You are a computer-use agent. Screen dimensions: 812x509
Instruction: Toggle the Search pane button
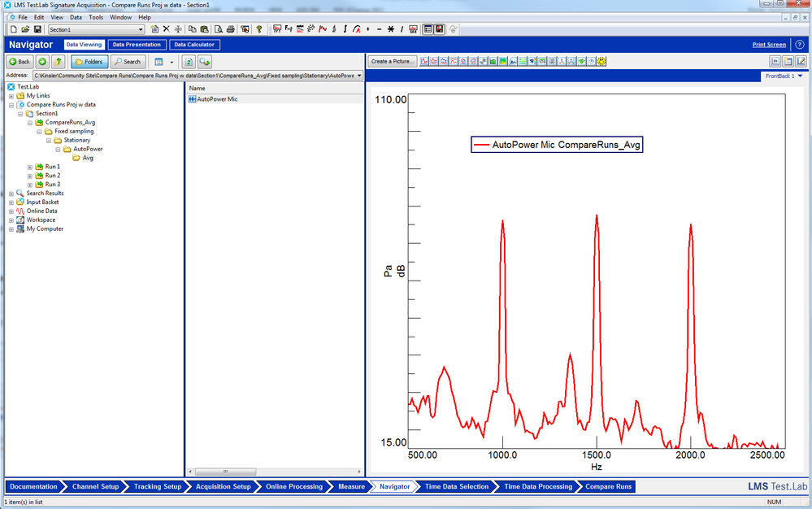coord(128,62)
